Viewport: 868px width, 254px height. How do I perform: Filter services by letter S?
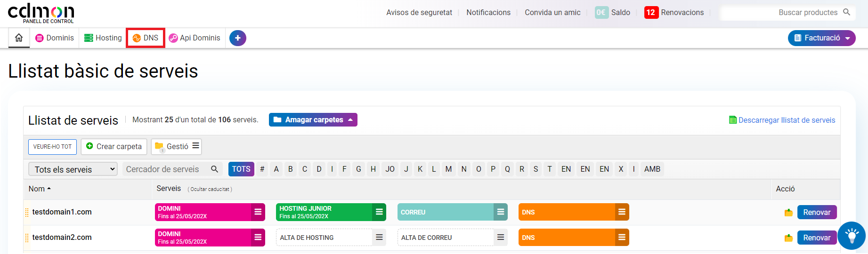pyautogui.click(x=535, y=169)
